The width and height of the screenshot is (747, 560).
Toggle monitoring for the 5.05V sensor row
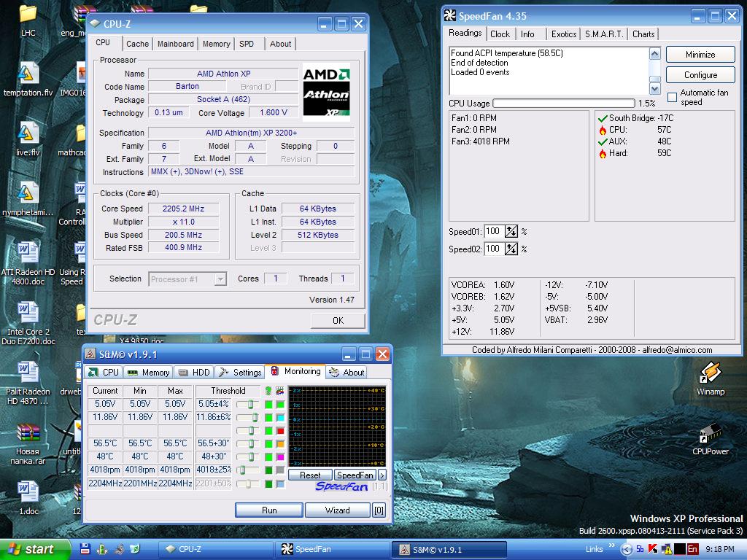tap(268, 404)
